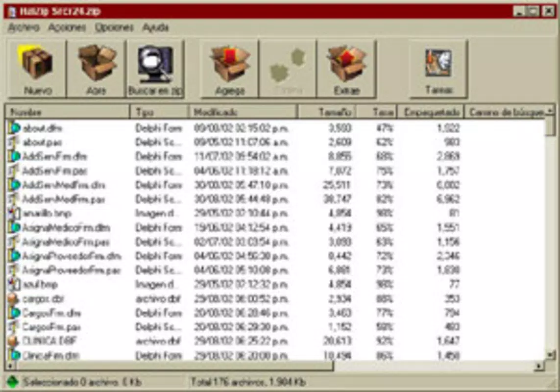Click the horizontal scrollbar left arrow
Viewport: 560px width, 392px height.
click(11, 366)
